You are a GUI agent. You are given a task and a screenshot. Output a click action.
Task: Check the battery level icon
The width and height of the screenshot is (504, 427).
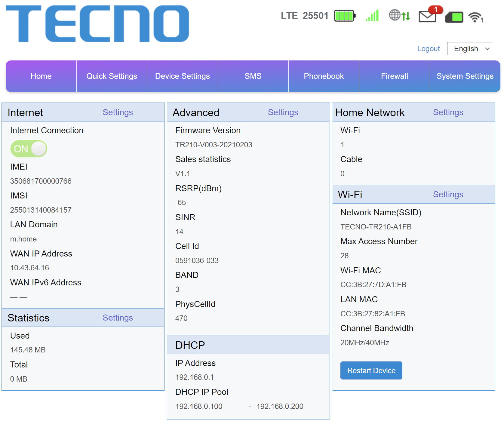345,16
